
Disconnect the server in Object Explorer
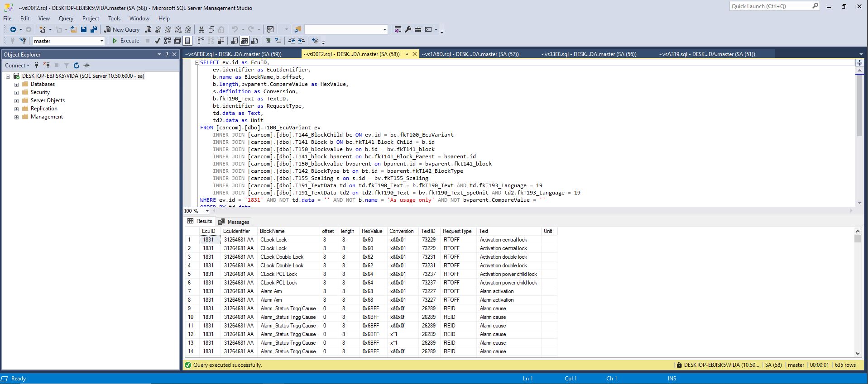point(47,65)
